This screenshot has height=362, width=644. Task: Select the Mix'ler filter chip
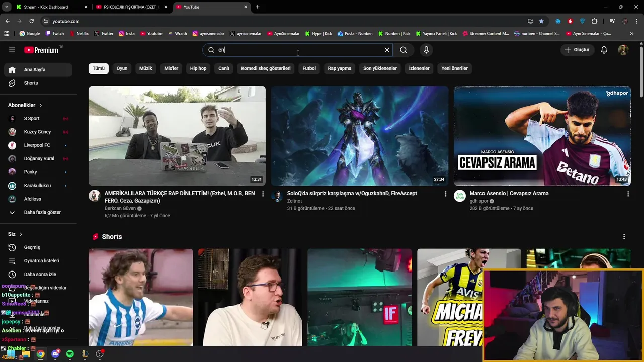click(171, 68)
